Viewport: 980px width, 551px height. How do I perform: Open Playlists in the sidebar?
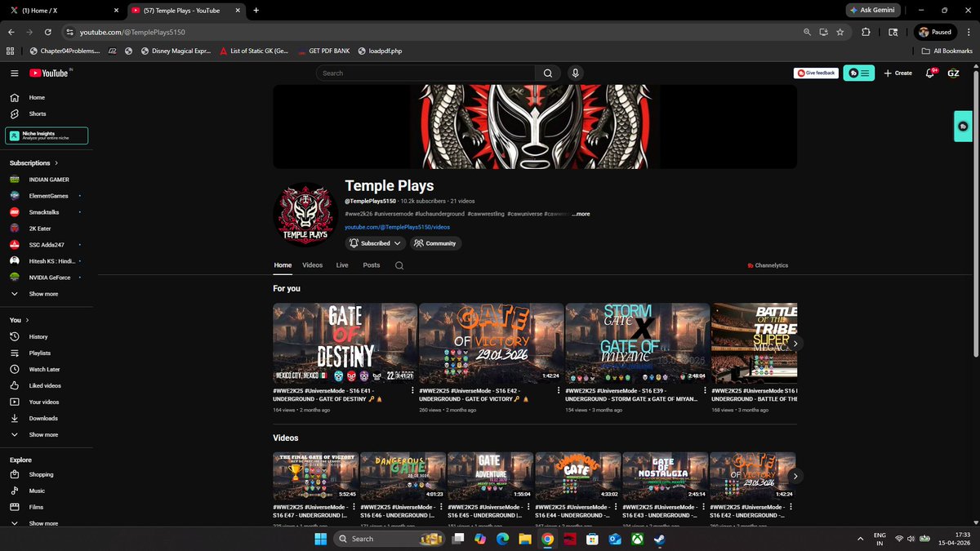(x=39, y=353)
